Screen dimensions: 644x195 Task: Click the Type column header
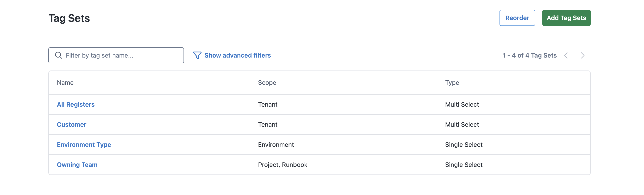pyautogui.click(x=452, y=83)
